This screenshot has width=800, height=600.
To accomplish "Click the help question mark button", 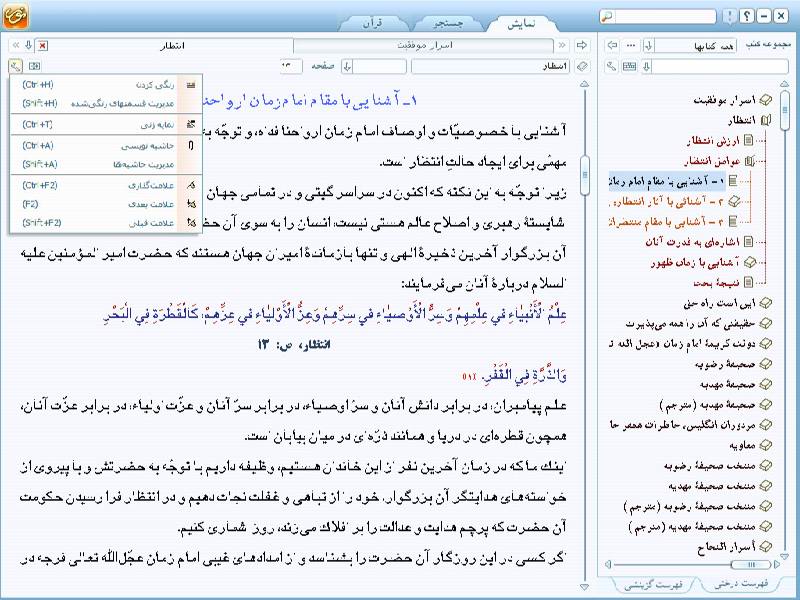I will pyautogui.click(x=747, y=16).
